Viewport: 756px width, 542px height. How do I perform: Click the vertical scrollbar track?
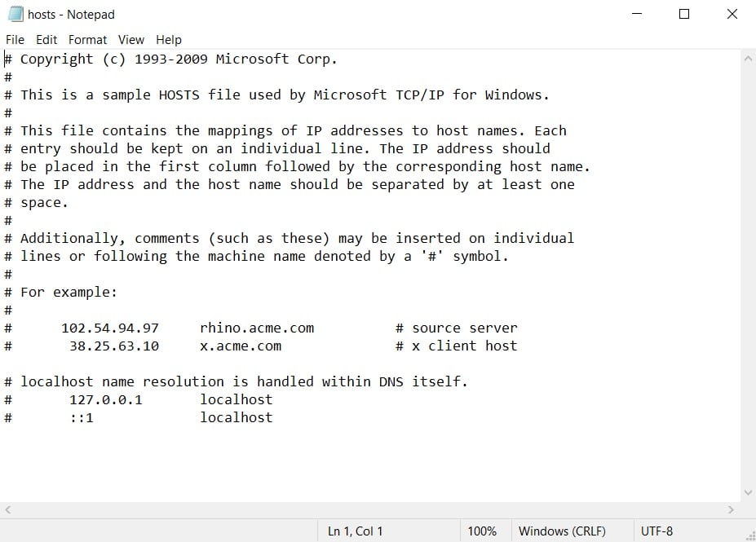click(747, 277)
